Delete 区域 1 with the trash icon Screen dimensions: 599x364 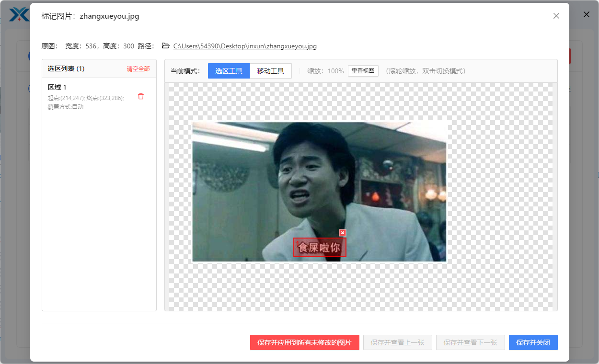141,96
